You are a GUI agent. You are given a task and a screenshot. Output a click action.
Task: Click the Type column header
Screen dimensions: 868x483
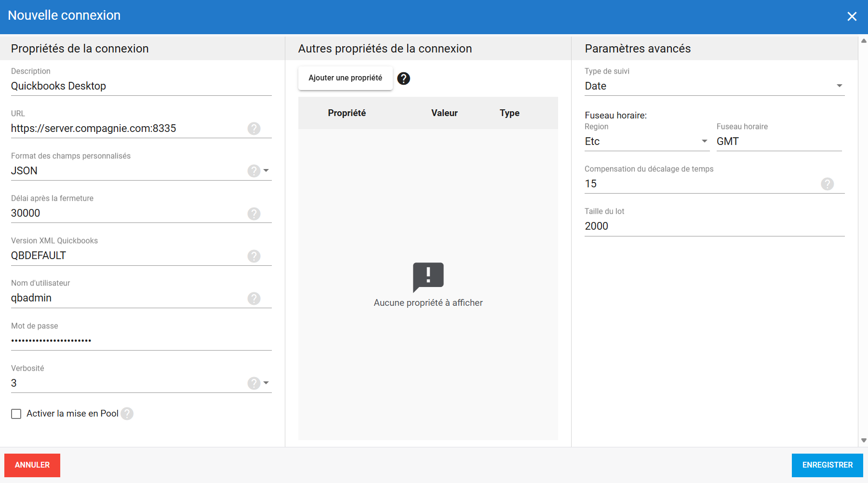click(x=509, y=113)
